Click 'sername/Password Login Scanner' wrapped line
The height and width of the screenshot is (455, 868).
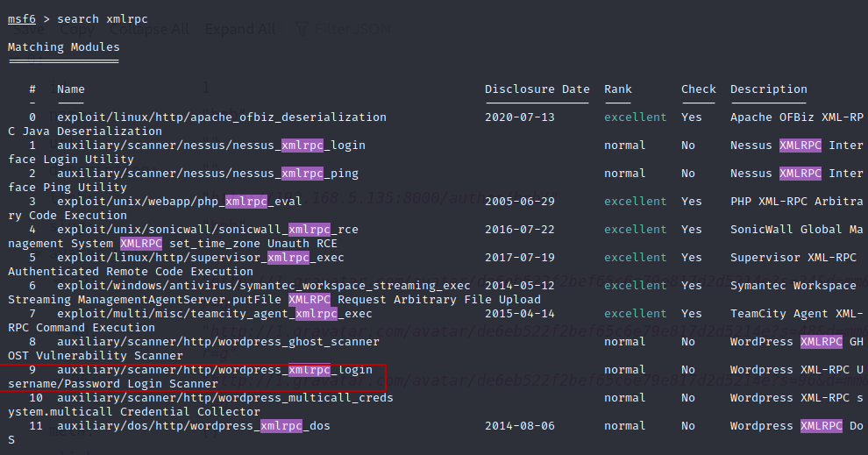pos(113,384)
